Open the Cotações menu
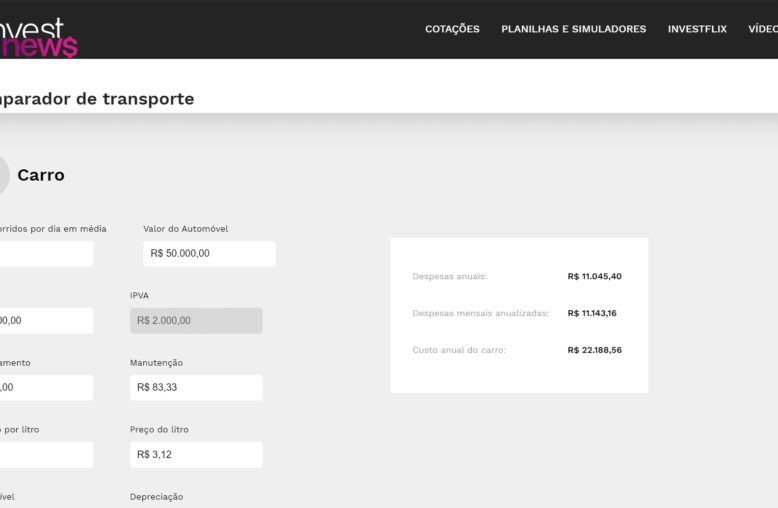This screenshot has height=508, width=778. [452, 29]
